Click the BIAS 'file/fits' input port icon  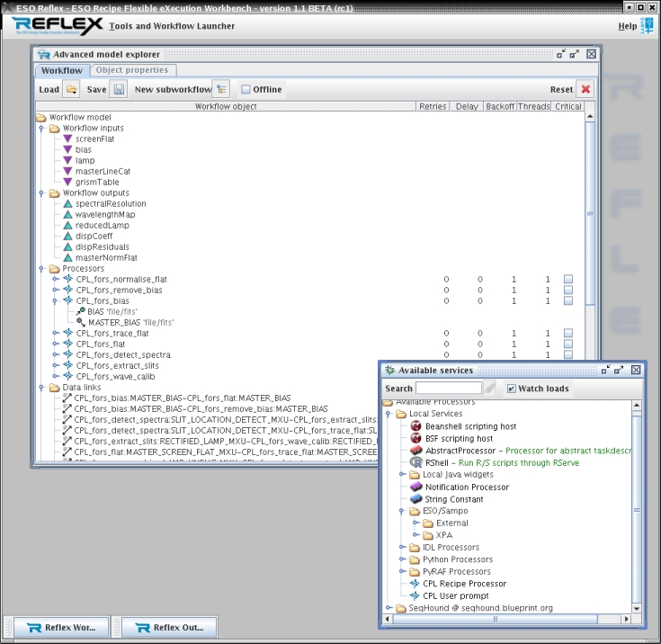pos(81,311)
